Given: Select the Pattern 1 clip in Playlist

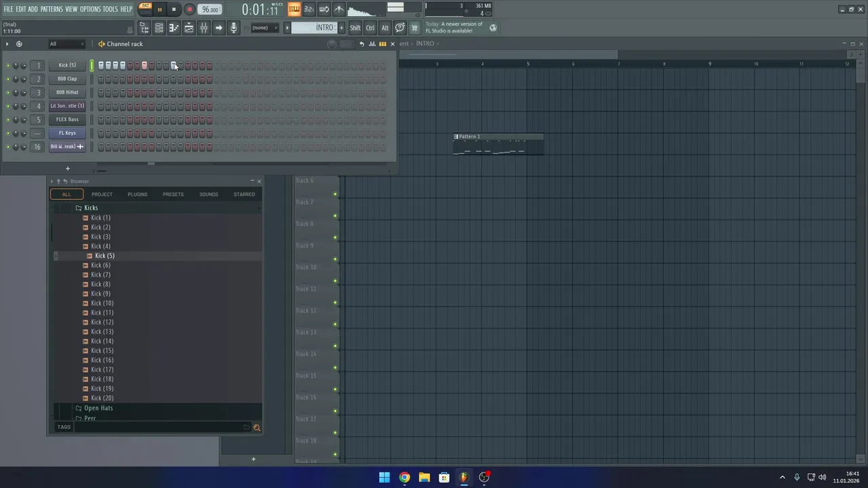Looking at the screenshot, I should pyautogui.click(x=498, y=144).
